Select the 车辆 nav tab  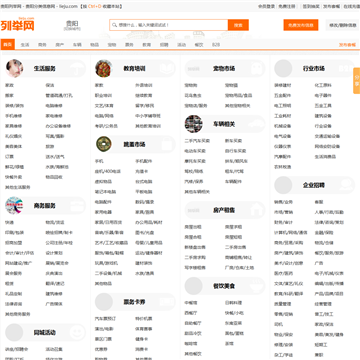tap(77, 45)
